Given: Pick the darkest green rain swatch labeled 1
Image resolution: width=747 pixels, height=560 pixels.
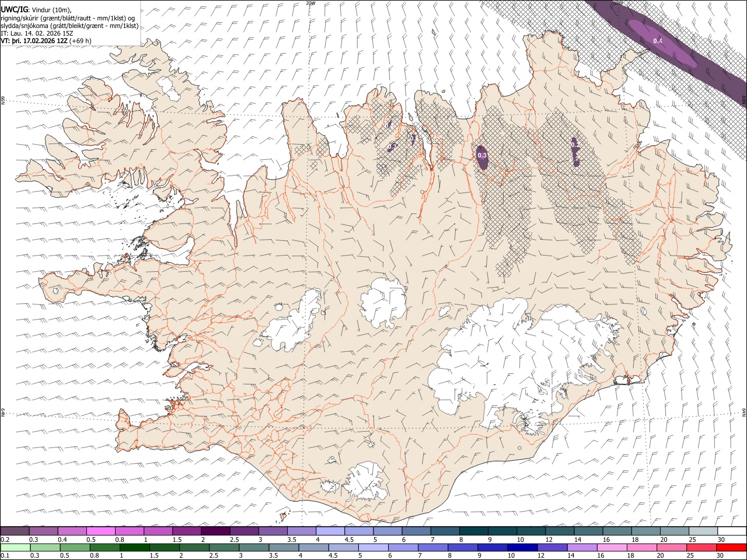Looking at the screenshot, I should (x=134, y=547).
